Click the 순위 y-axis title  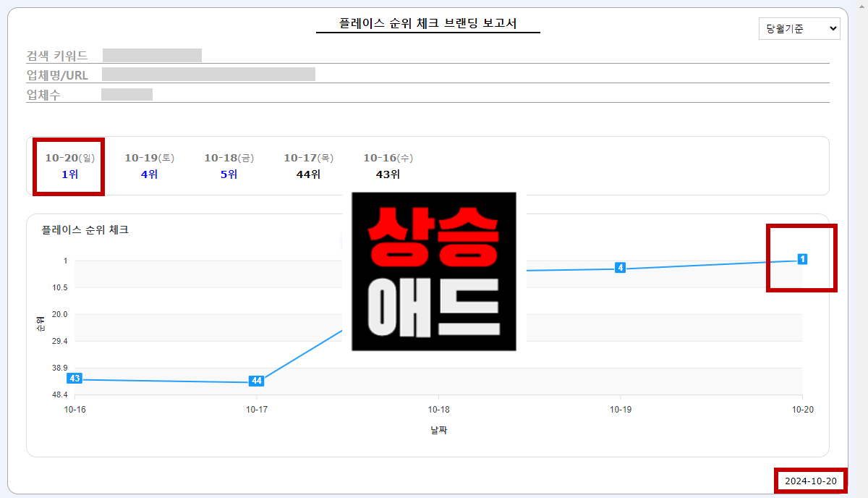click(40, 323)
